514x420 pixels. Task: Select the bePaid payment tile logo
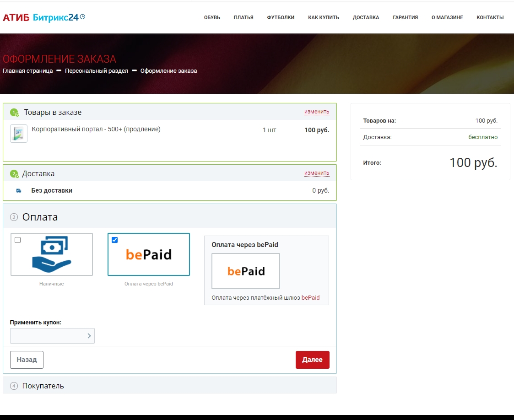click(149, 254)
